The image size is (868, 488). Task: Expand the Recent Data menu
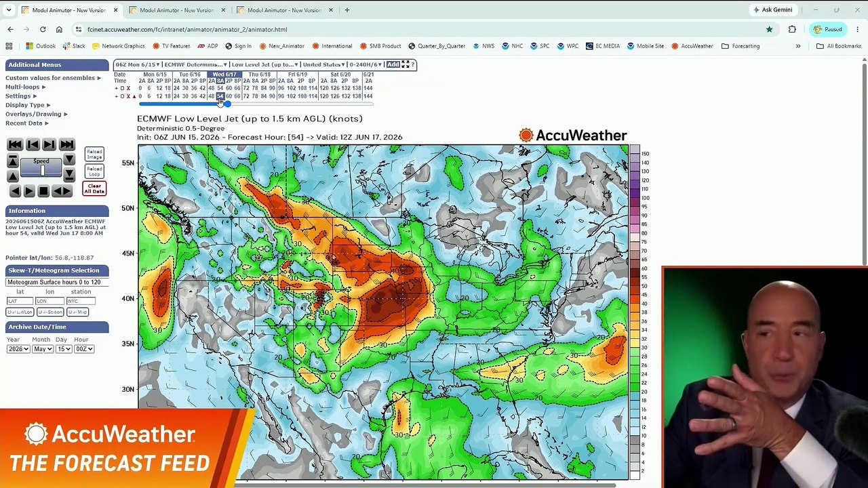[x=27, y=123]
